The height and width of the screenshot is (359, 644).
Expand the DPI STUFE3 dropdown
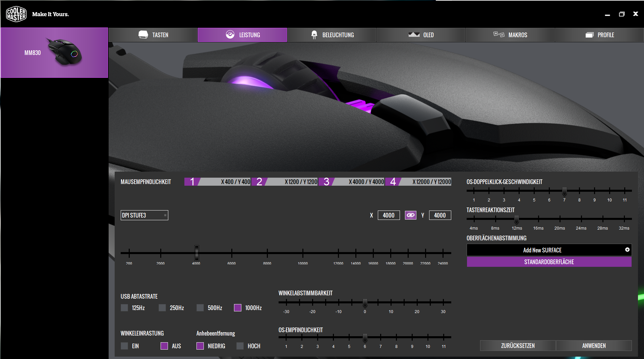tap(144, 215)
